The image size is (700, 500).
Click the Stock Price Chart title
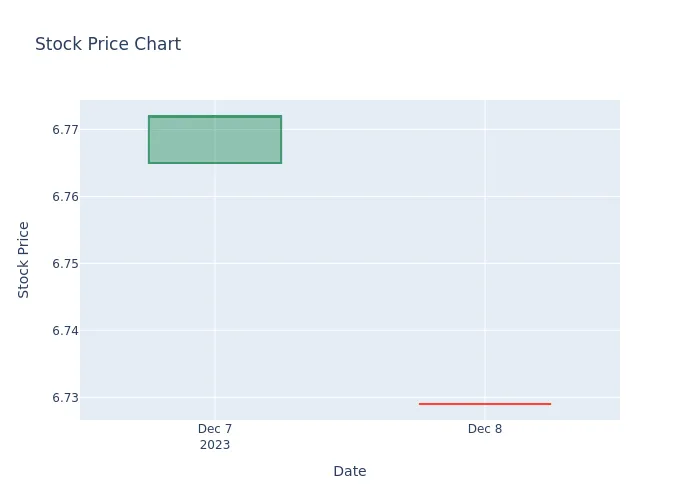coord(108,44)
